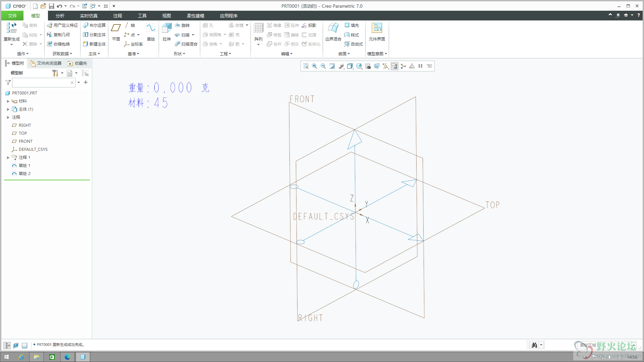Open Boundary Blend (边界混合) tool
The height and width of the screenshot is (362, 644).
pos(333,33)
